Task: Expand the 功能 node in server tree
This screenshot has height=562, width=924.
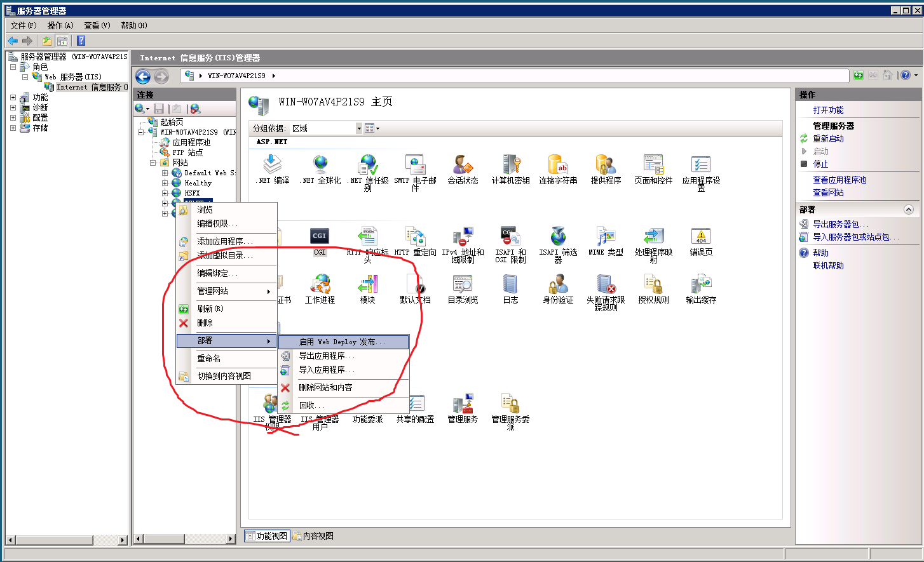Action: tap(13, 97)
